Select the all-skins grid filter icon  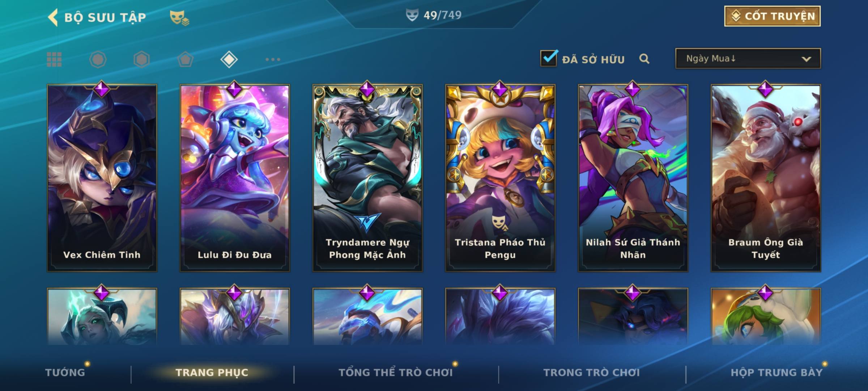[54, 59]
